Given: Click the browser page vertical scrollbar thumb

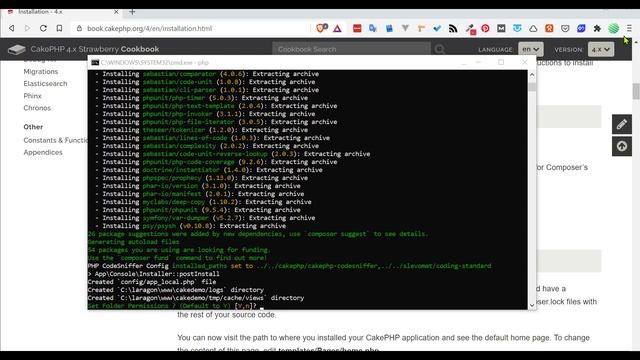Looking at the screenshot, I should (x=636, y=91).
